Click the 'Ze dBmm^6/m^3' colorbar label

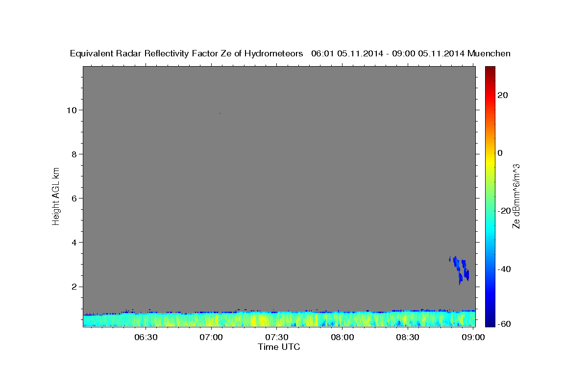pyautogui.click(x=515, y=196)
